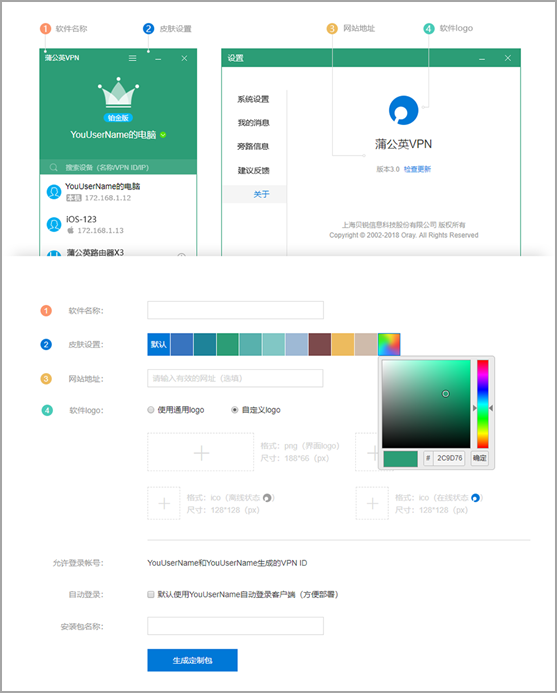
Task: Open the hamburger menu in the VPN window
Action: pos(132,58)
